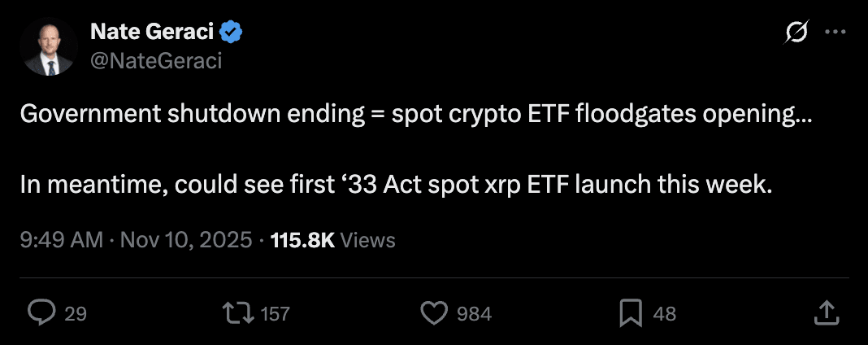Like the post with the heart icon
This screenshot has height=345, width=868.
click(x=435, y=312)
